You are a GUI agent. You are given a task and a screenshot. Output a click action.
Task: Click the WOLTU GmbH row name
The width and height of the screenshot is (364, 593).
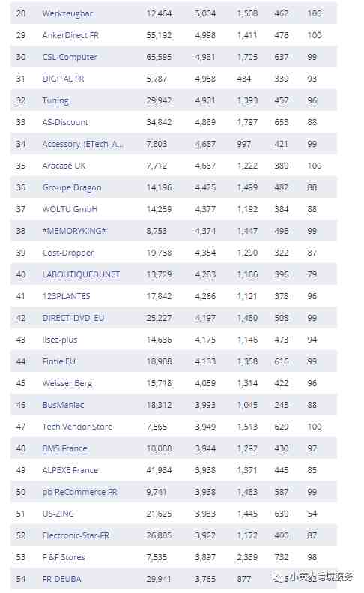pos(70,209)
